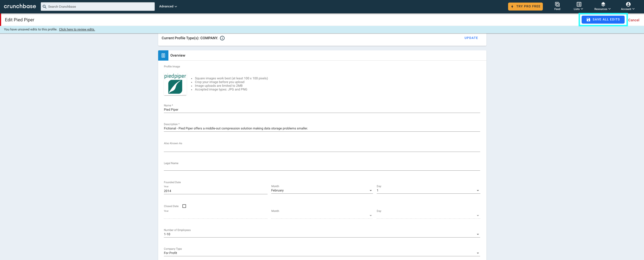The height and width of the screenshot is (260, 644).
Task: Click UPDATE profile type
Action: (x=471, y=38)
